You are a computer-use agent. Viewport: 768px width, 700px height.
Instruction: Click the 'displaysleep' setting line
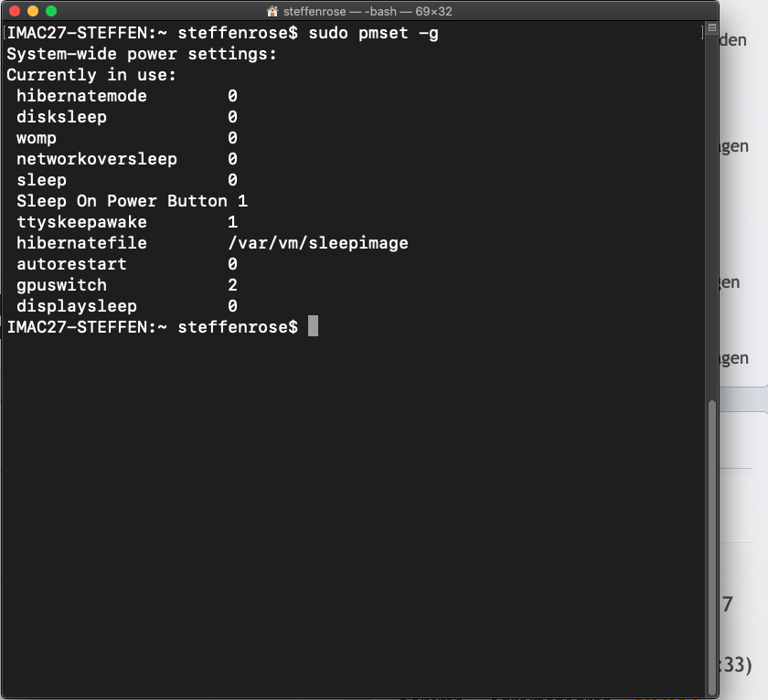tap(76, 306)
